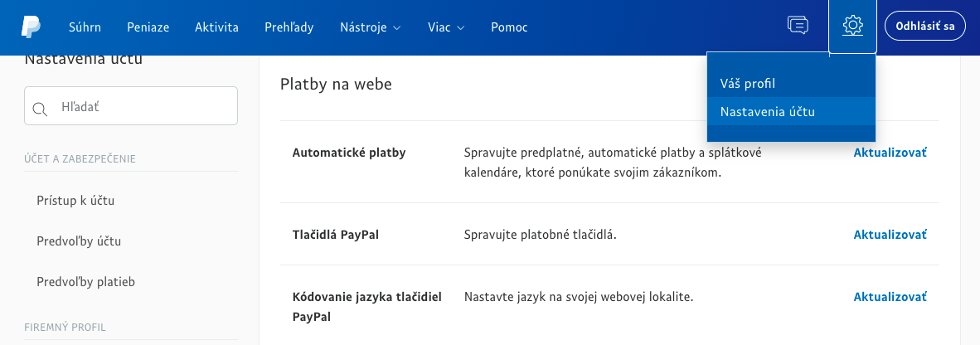This screenshot has width=980, height=345.
Task: Open the Aktivita page
Action: pyautogui.click(x=216, y=27)
